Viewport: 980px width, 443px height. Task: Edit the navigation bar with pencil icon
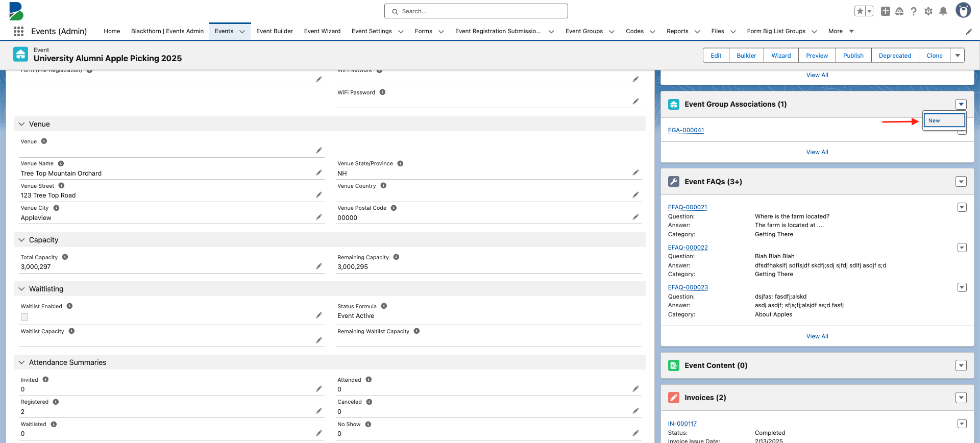tap(969, 32)
